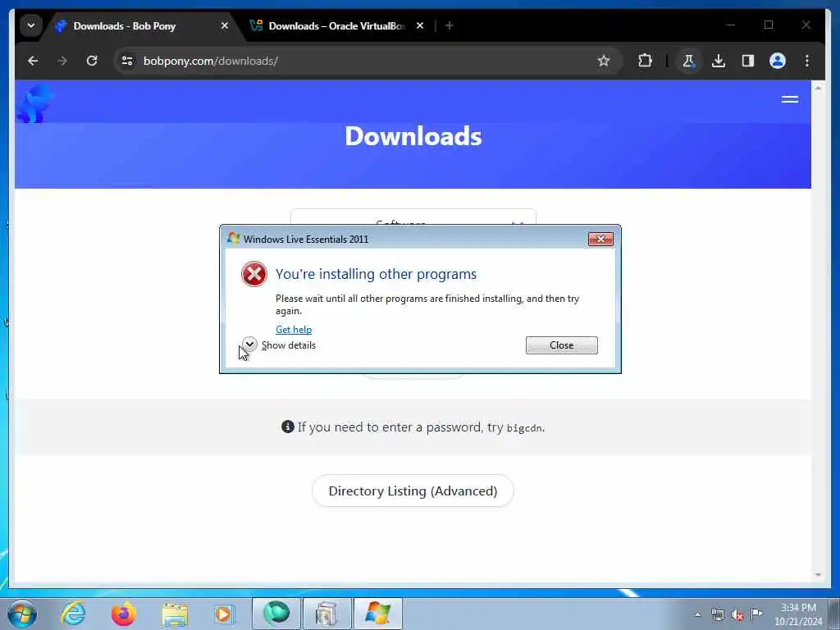Open the hamburger menu on Bob Pony site
This screenshot has width=840, height=630.
790,99
